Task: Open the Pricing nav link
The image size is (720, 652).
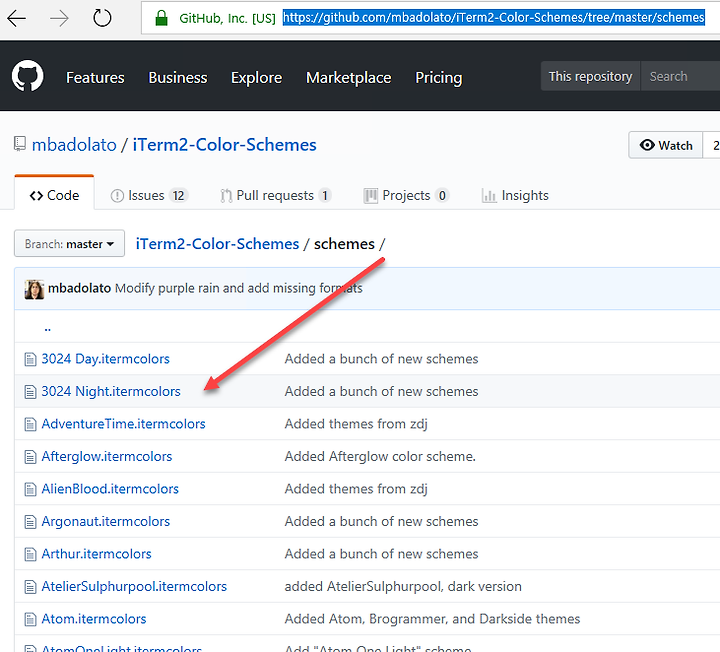Action: tap(439, 78)
